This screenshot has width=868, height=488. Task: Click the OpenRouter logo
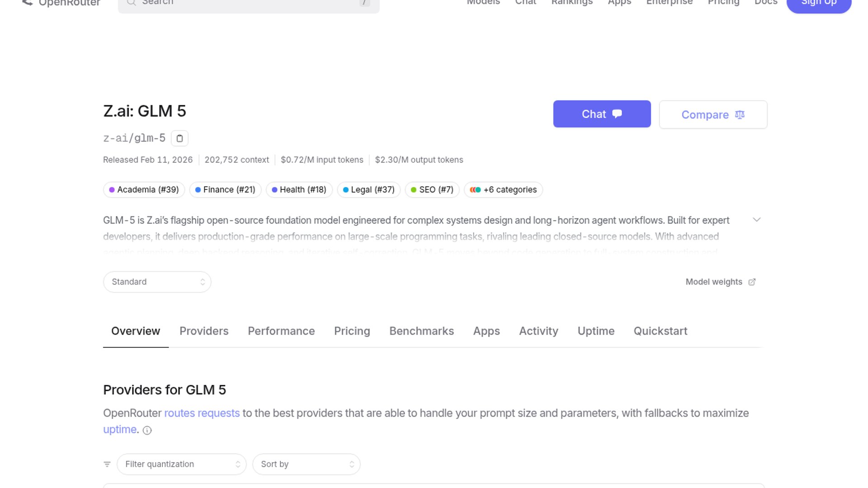(28, 2)
